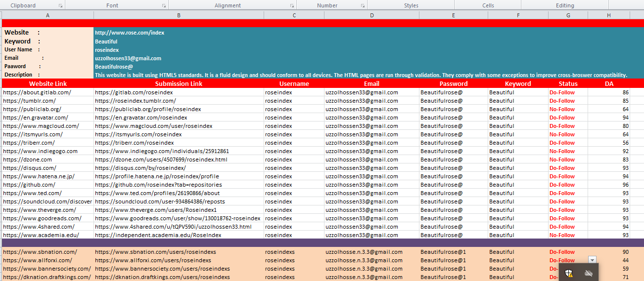This screenshot has width=644, height=281.
Task: Click Status cell in the gitlab row
Action: (x=568, y=92)
